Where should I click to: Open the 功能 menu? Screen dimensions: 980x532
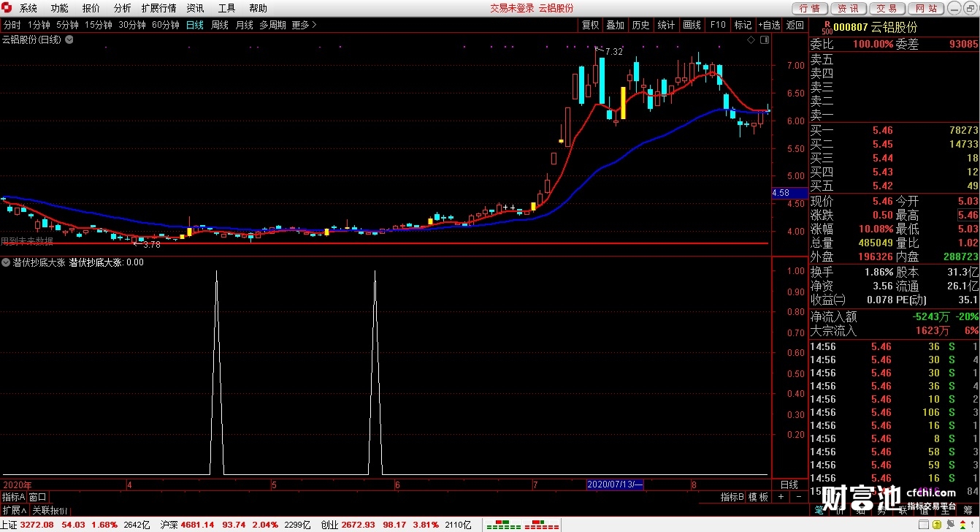(x=60, y=8)
